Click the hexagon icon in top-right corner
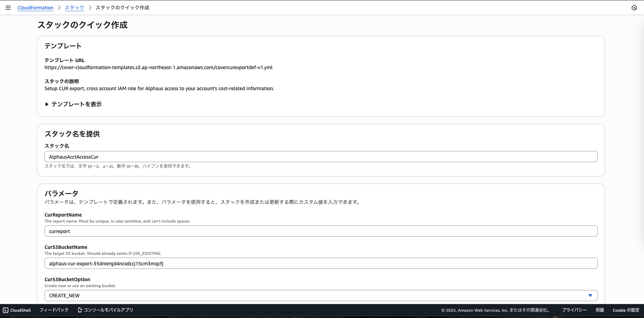Screen dimensions: 644x318 (x=634, y=8)
